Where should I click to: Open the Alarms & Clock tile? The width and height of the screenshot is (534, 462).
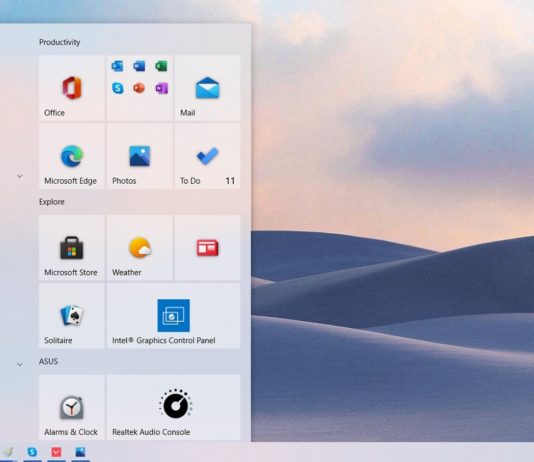[72, 407]
